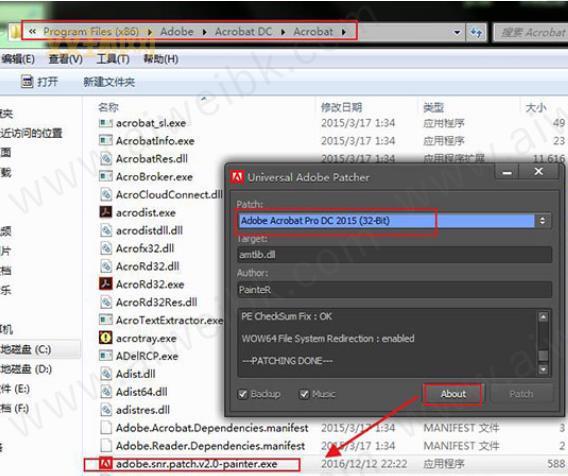Click the log scrollbar thumb
Image resolution: width=568 pixels, height=476 pixels.
(x=543, y=355)
